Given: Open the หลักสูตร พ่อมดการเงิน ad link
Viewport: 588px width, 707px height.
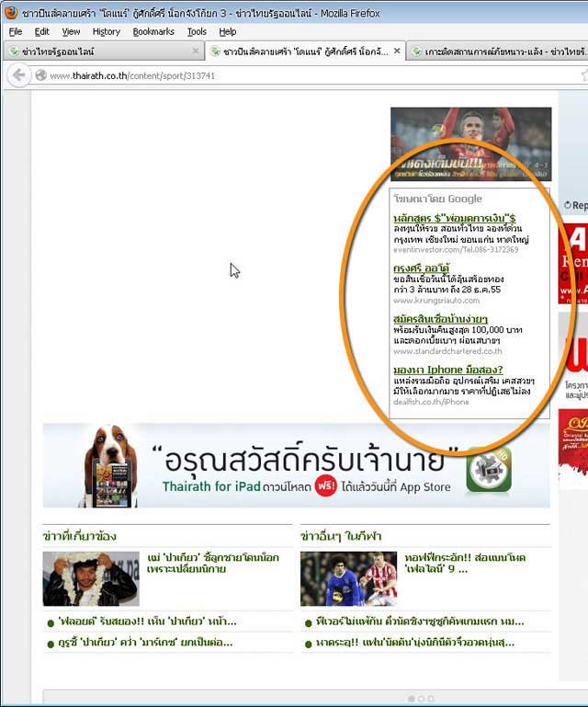Looking at the screenshot, I should (455, 218).
